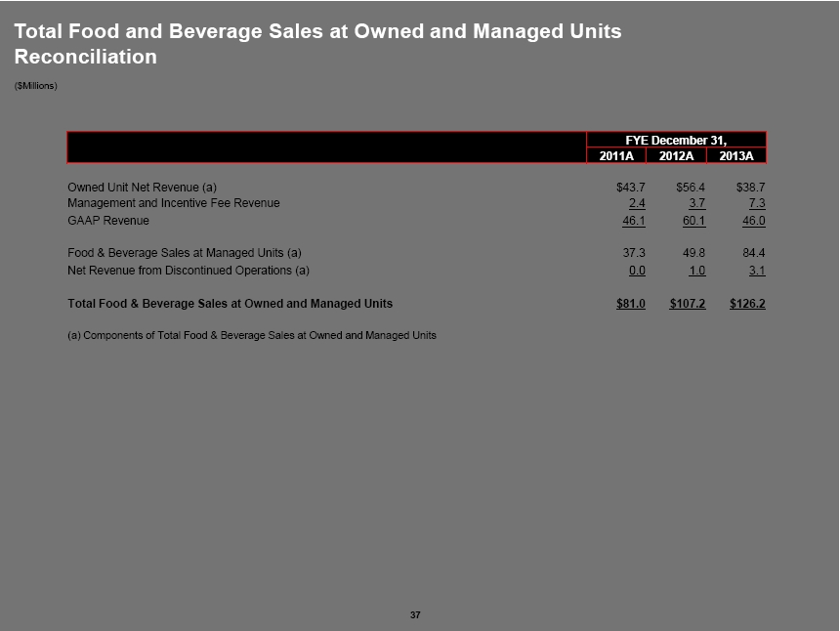Click the 2011A column header
The width and height of the screenshot is (840, 631).
pos(615,155)
